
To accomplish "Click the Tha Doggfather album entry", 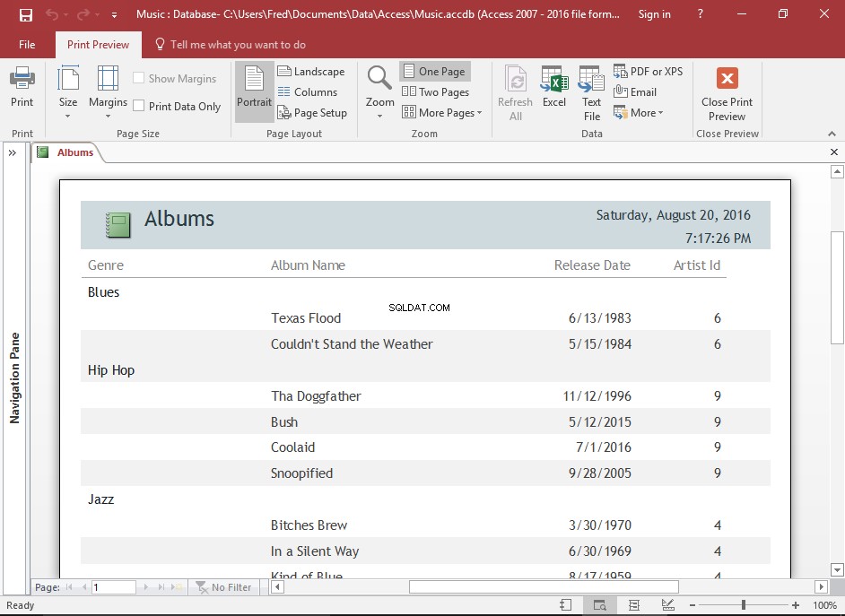I will point(316,395).
